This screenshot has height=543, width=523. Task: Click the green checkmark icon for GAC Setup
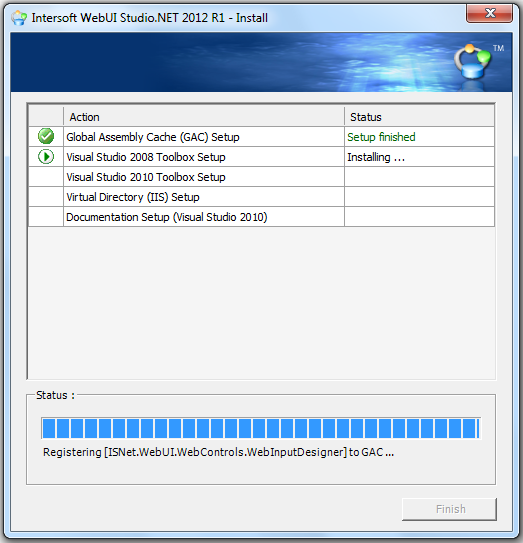click(46, 136)
